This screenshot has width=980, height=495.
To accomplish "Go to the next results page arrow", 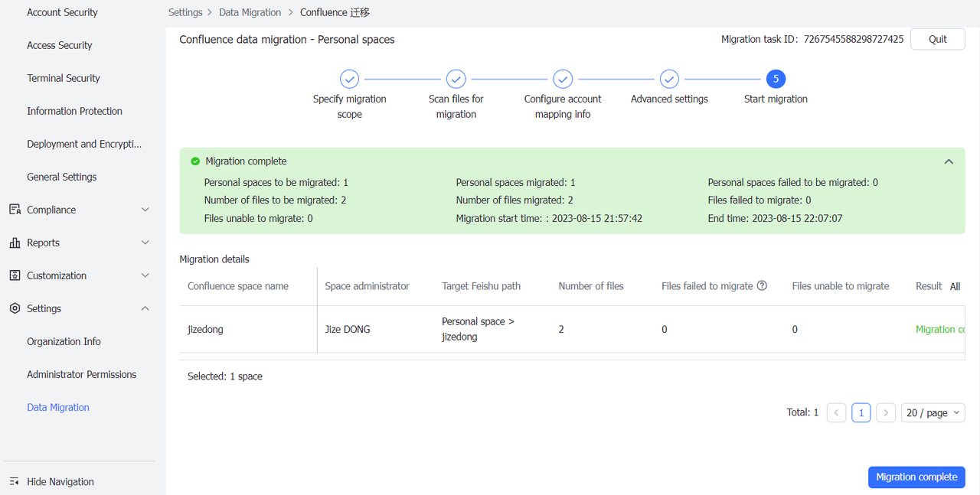I will click(886, 412).
